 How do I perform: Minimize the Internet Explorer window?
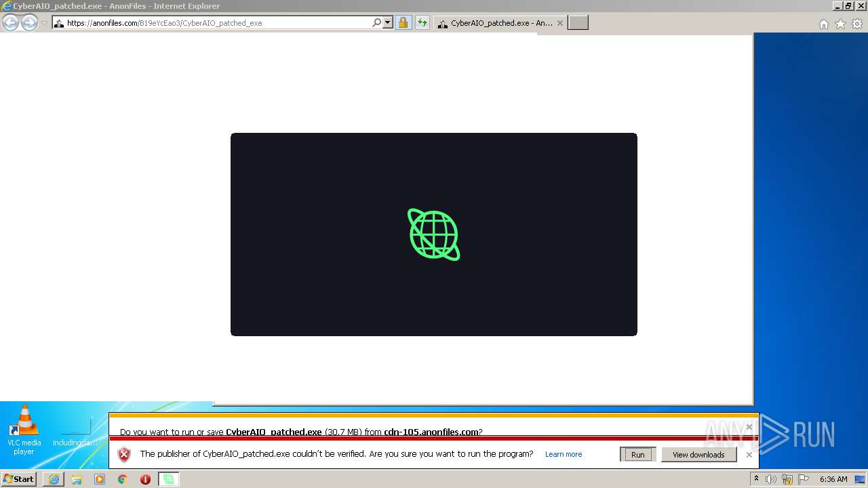[x=838, y=5]
